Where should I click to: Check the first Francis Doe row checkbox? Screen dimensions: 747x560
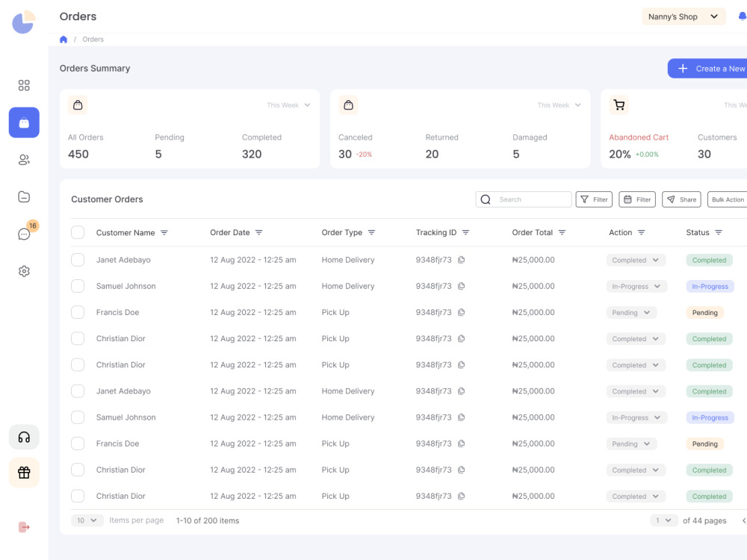tap(78, 312)
